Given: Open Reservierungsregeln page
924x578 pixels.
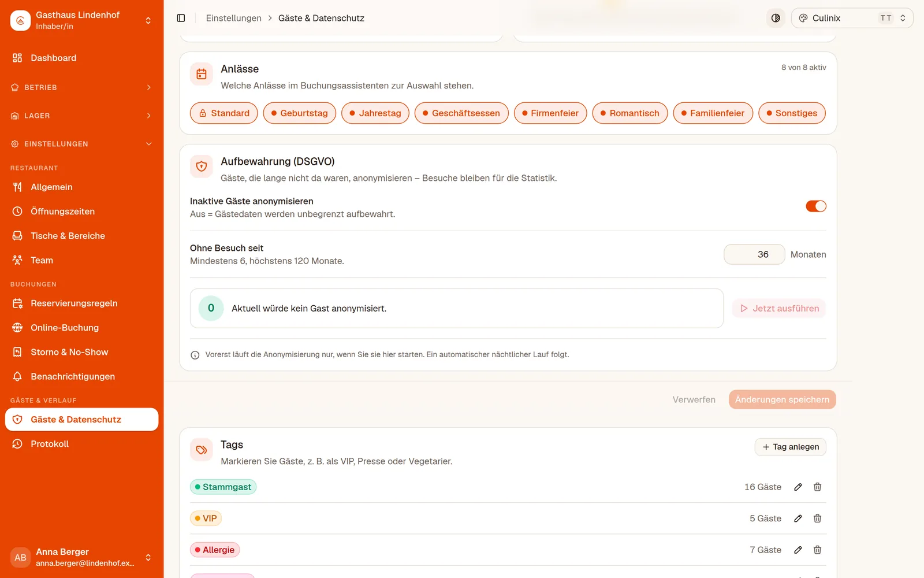Looking at the screenshot, I should click(x=81, y=303).
